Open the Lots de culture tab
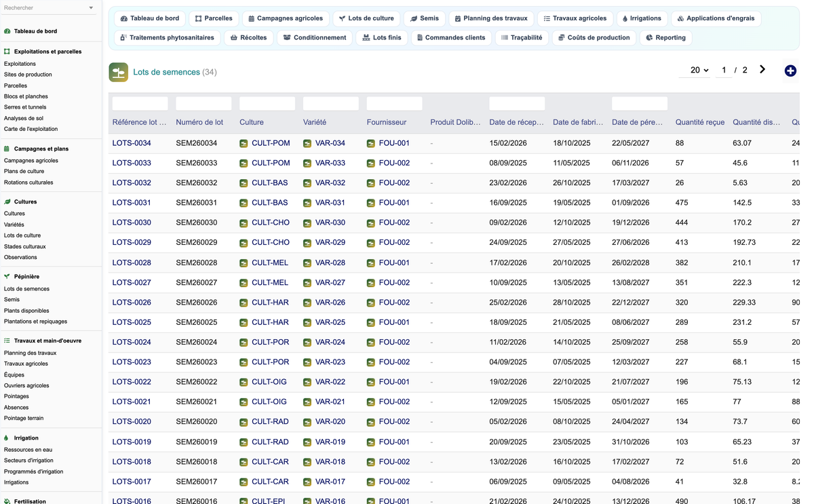 point(366,18)
